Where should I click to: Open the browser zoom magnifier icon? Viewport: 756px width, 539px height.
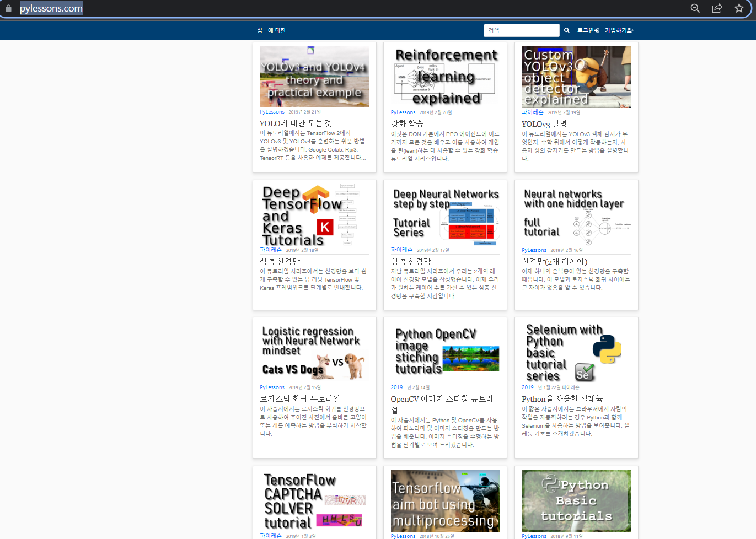click(x=695, y=8)
